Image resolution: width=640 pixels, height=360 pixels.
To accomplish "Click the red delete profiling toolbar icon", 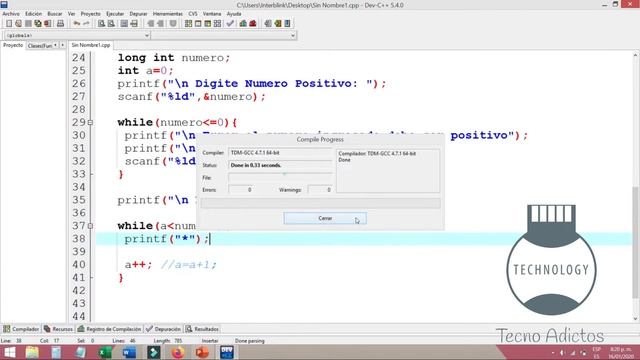I will [253, 24].
